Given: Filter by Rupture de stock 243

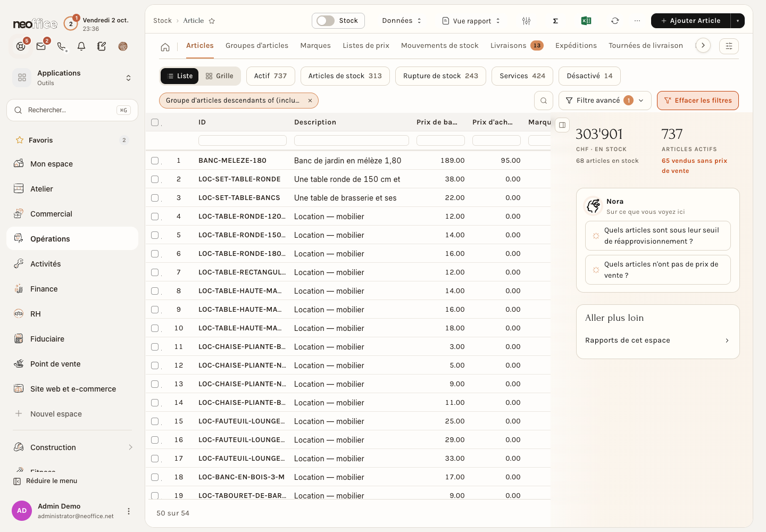Looking at the screenshot, I should tap(440, 76).
